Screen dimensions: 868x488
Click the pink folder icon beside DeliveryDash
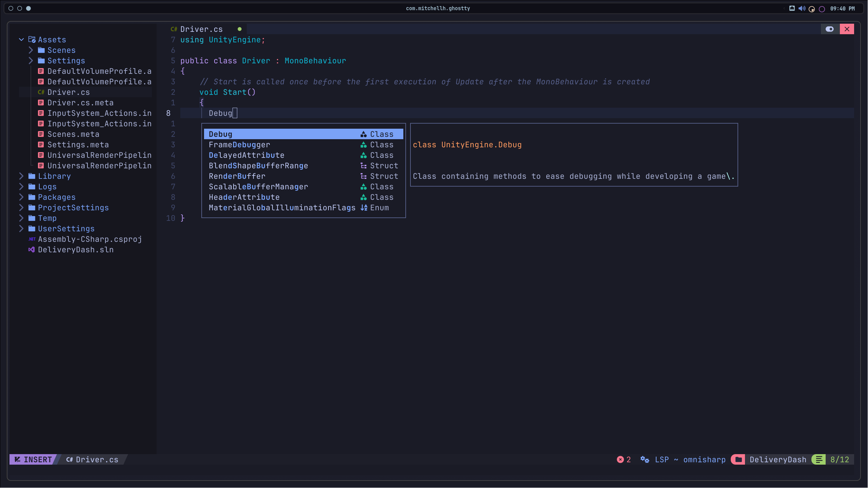[738, 460]
